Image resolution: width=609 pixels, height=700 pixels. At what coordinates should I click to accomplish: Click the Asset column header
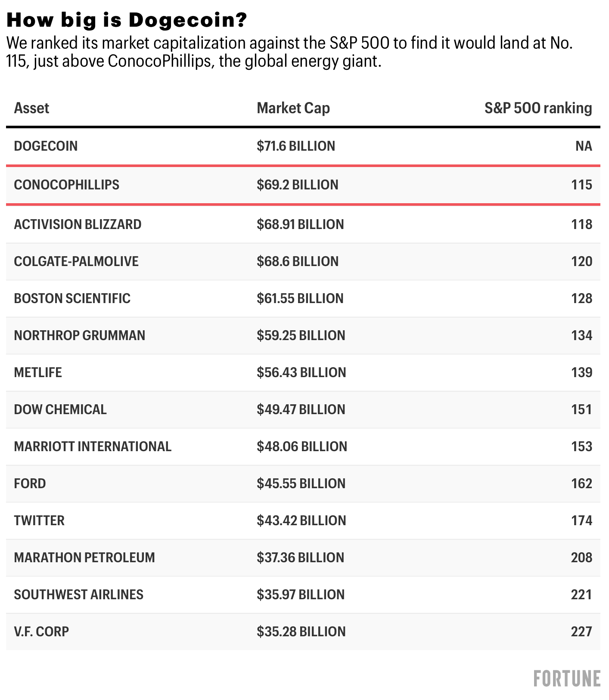31,108
